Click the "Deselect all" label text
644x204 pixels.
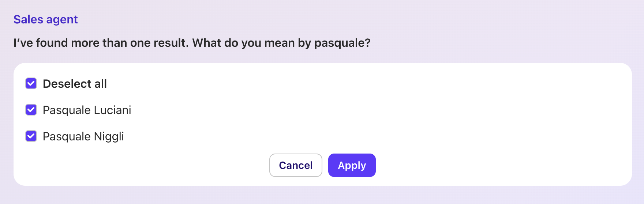(x=75, y=84)
